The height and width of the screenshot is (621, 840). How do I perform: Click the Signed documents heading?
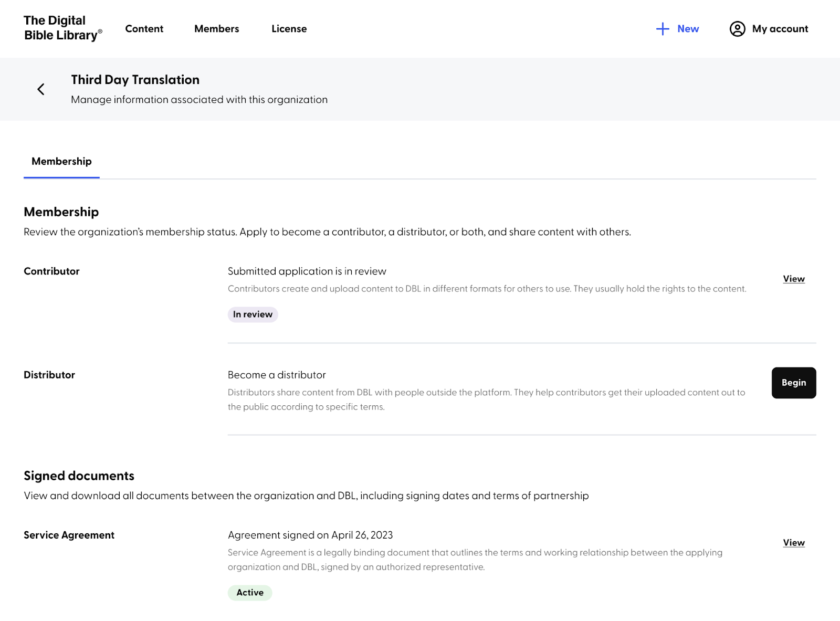pos(79,476)
